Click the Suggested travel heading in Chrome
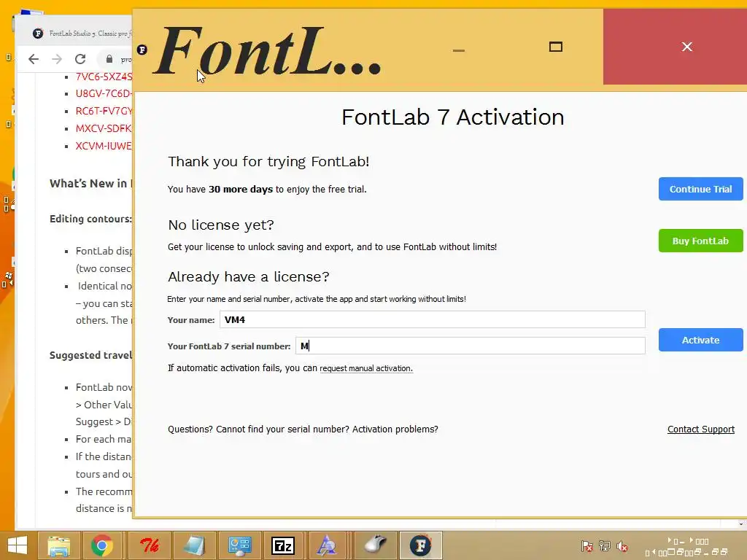Viewport: 747px width, 560px height. 90,355
